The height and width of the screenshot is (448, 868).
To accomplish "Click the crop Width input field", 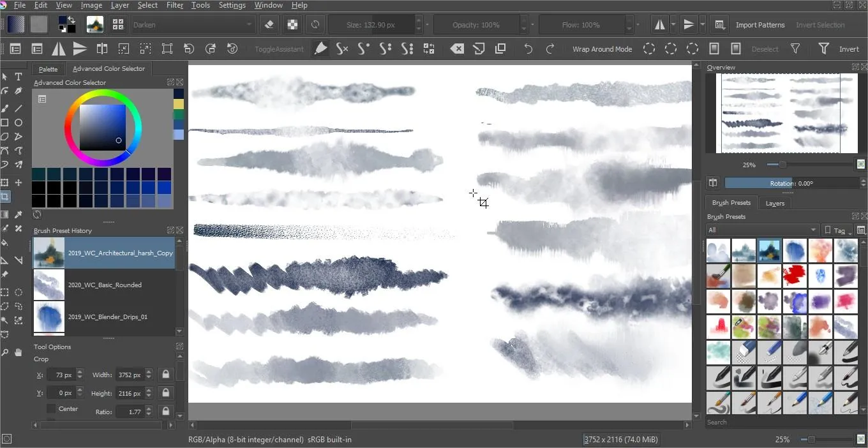I will click(130, 375).
